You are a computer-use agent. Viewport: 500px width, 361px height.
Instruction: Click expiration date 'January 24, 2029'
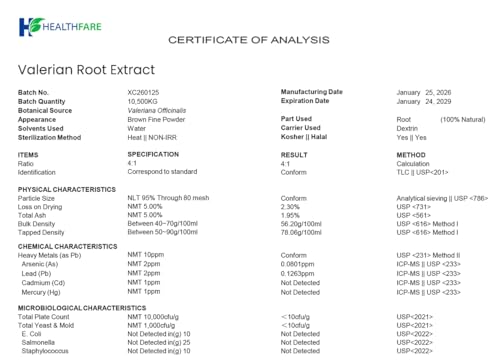point(424,101)
